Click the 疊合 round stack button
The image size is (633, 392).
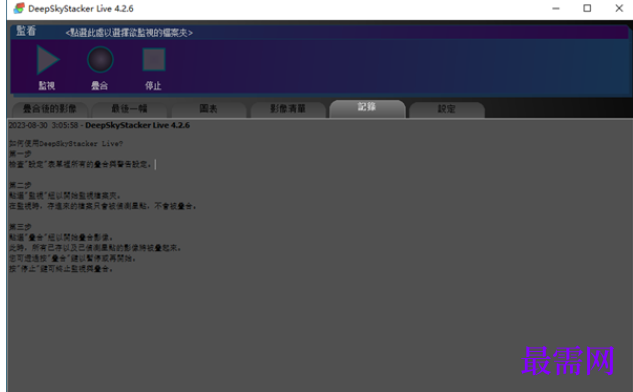click(100, 60)
